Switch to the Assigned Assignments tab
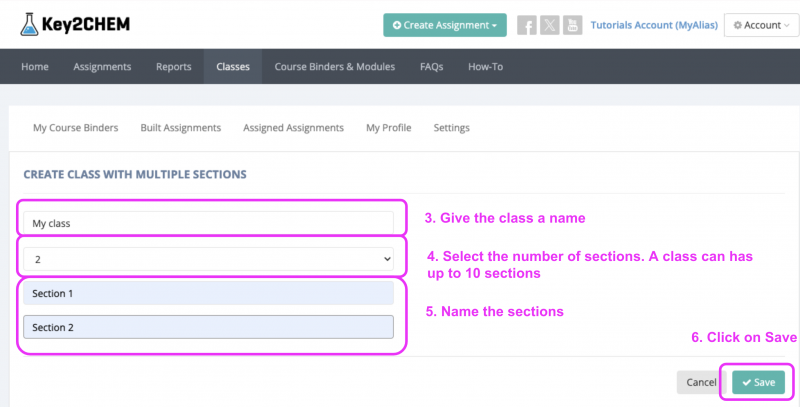This screenshot has height=407, width=800. click(294, 128)
